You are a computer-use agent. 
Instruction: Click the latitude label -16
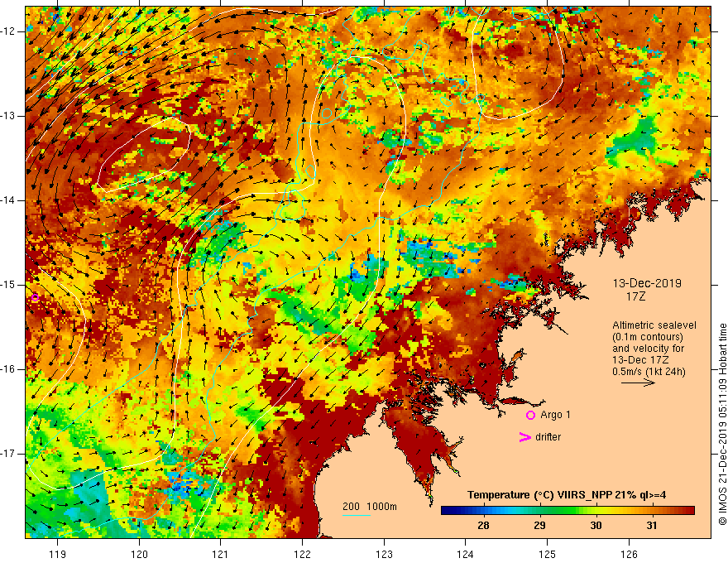[9, 368]
